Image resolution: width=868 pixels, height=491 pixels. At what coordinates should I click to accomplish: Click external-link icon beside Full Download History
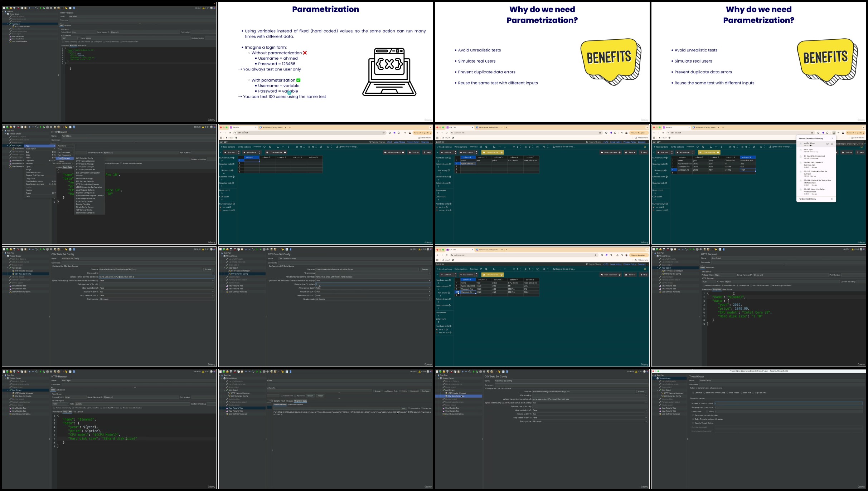pos(832,199)
